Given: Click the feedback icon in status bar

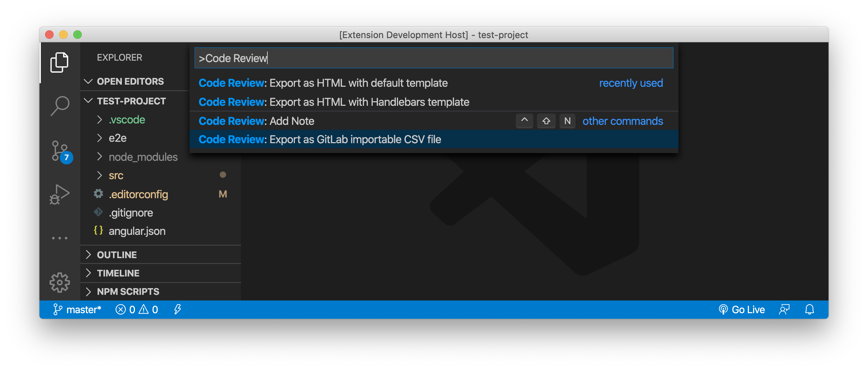Looking at the screenshot, I should click(784, 310).
